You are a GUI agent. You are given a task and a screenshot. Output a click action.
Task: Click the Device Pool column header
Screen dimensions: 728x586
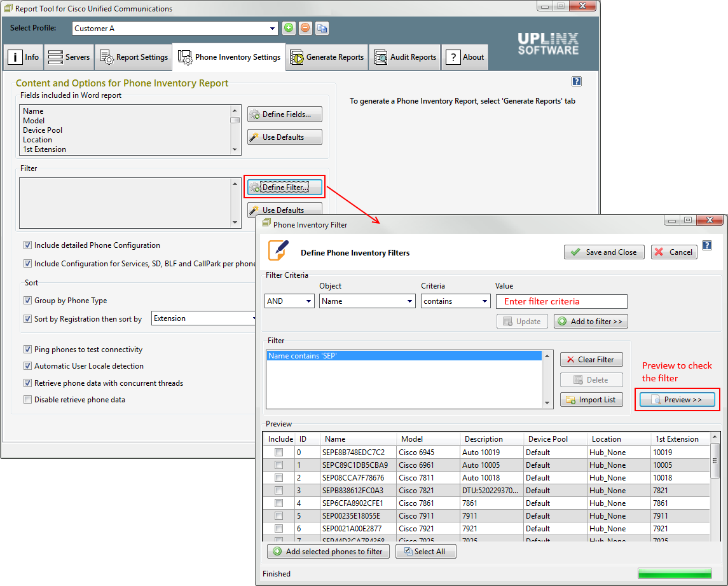click(x=555, y=439)
